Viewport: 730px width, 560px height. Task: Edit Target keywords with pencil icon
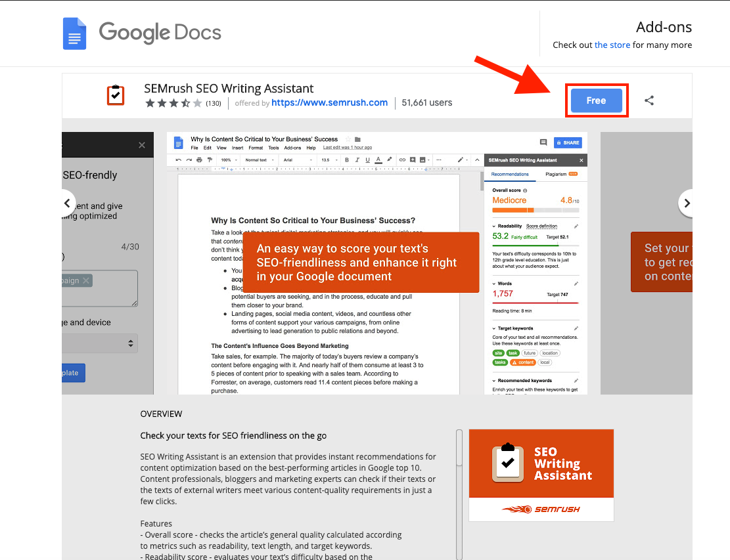point(576,328)
